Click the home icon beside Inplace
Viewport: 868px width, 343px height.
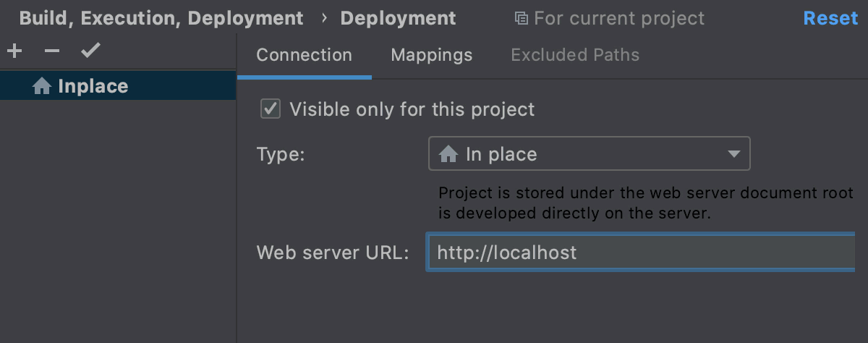[42, 87]
